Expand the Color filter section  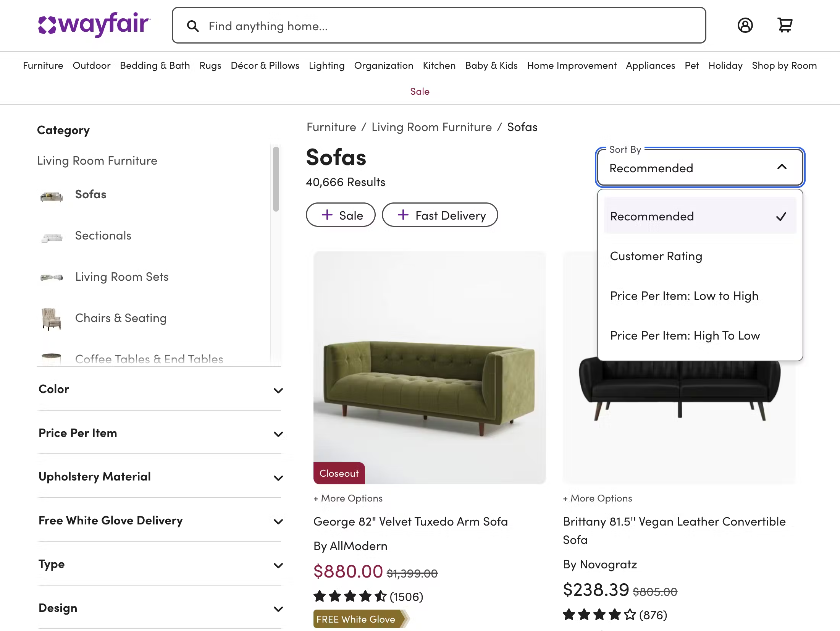160,390
